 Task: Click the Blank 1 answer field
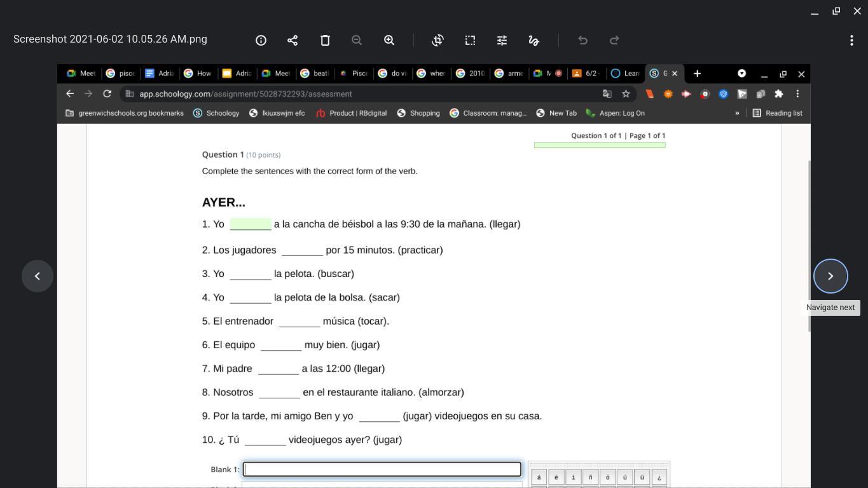(x=382, y=469)
